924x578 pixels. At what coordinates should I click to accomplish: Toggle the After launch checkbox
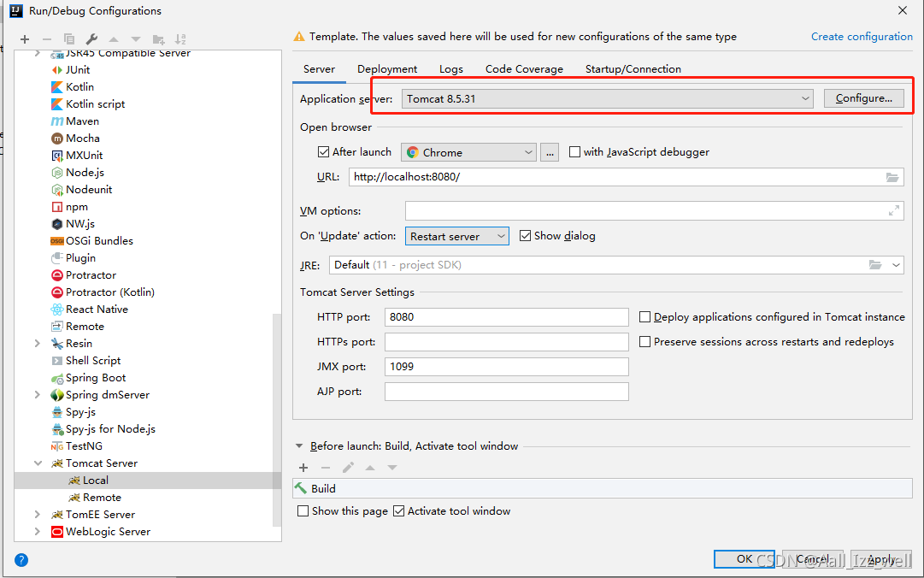tap(323, 152)
